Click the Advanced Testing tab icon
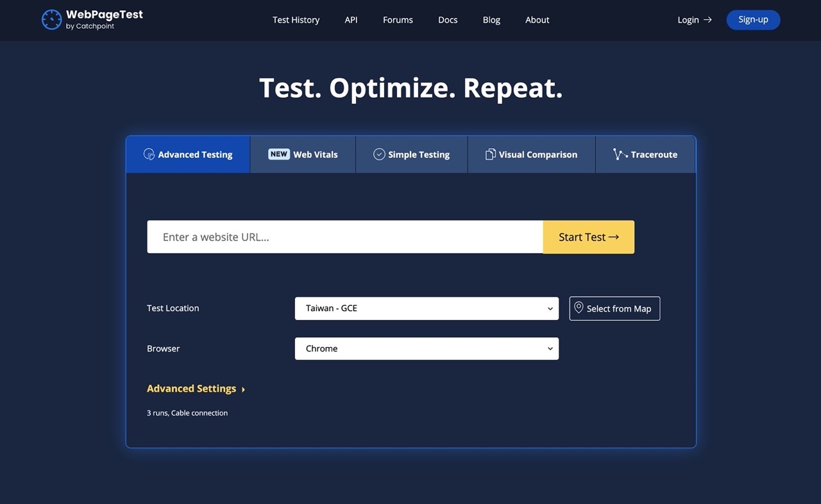Image resolution: width=821 pixels, height=504 pixels. point(149,154)
